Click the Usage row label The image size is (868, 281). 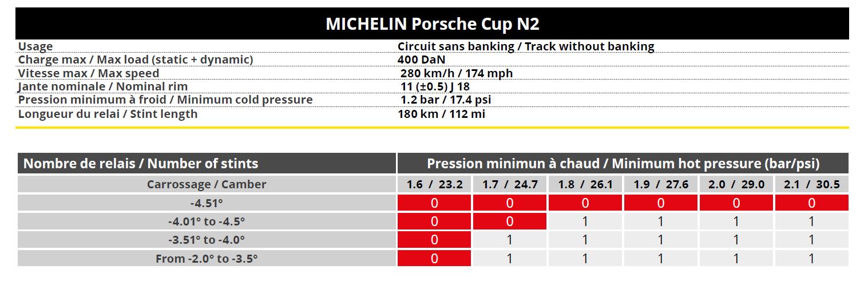pyautogui.click(x=35, y=47)
